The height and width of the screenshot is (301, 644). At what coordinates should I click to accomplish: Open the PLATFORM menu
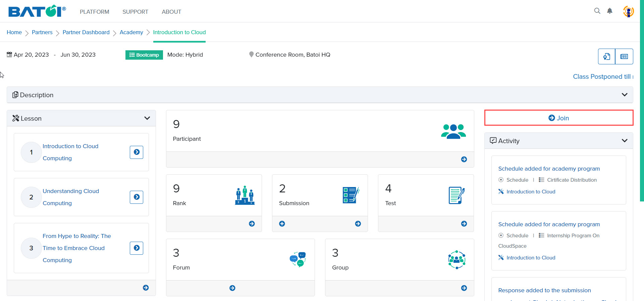95,12
